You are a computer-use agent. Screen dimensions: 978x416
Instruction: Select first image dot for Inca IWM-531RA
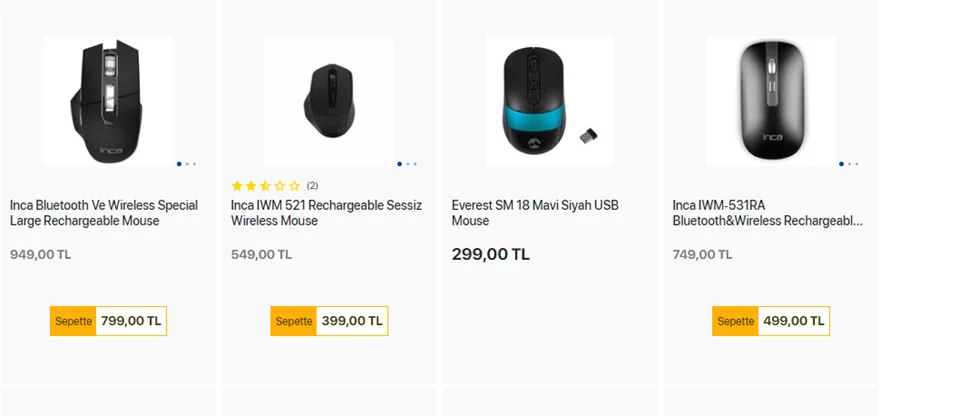click(841, 163)
